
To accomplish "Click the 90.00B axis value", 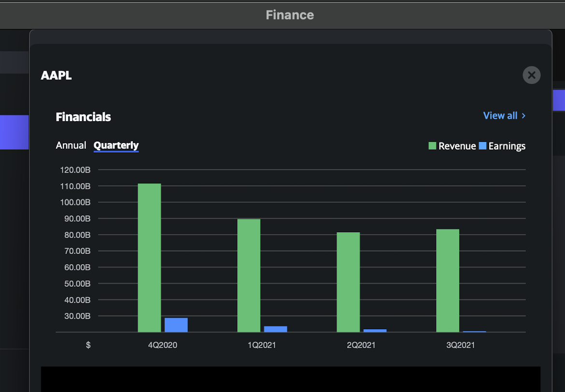I will click(77, 219).
